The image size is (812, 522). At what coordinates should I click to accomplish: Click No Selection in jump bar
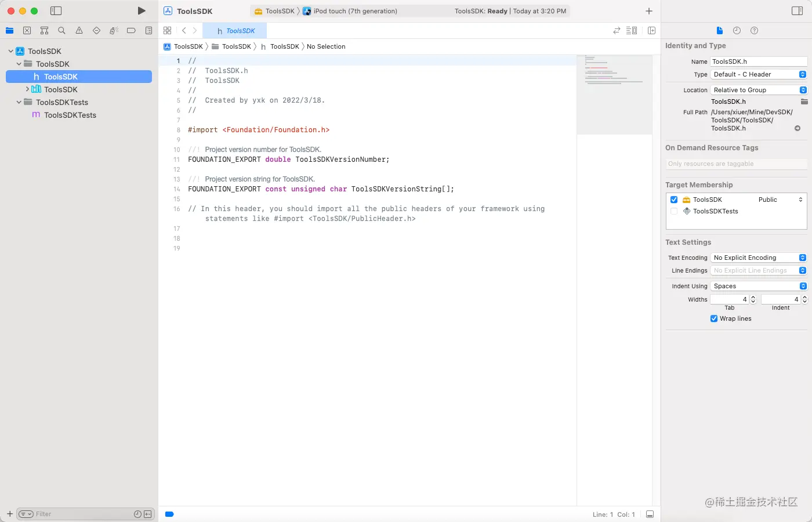[x=326, y=46]
